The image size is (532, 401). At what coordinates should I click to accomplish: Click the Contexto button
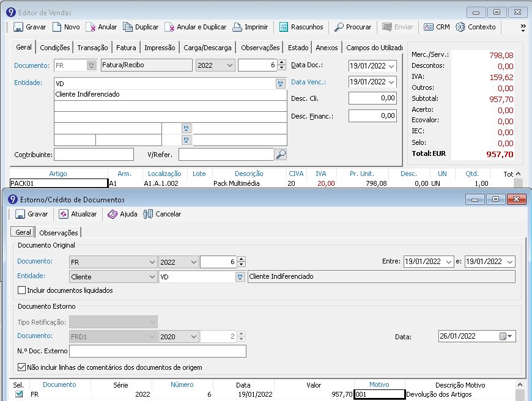[x=476, y=27]
